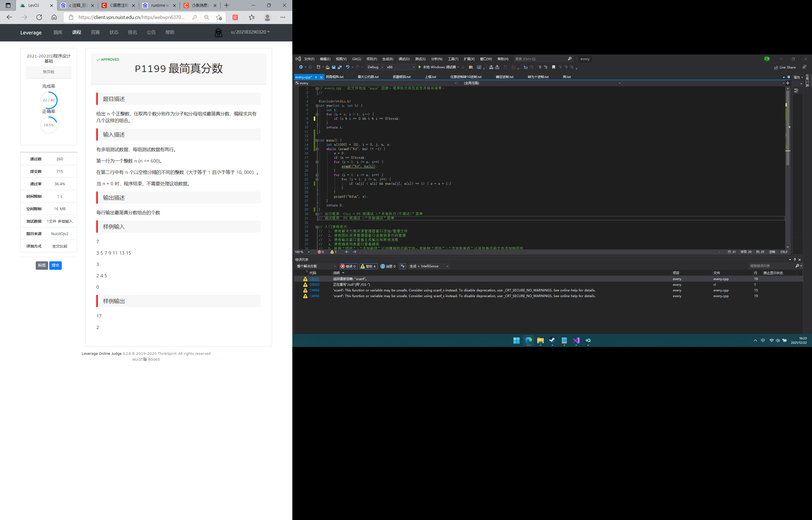812x520 pixels.
Task: Click the Edge zoom magnifier in address bar
Action: pos(207,17)
